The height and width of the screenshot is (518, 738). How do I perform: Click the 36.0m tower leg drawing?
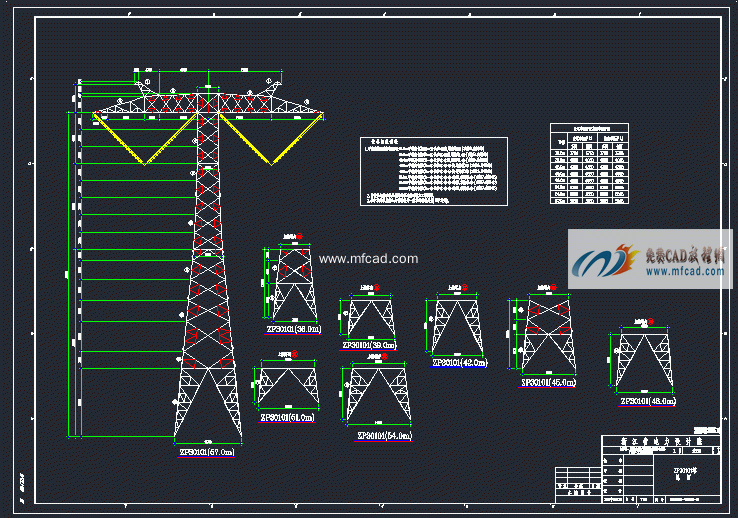pyautogui.click(x=294, y=284)
